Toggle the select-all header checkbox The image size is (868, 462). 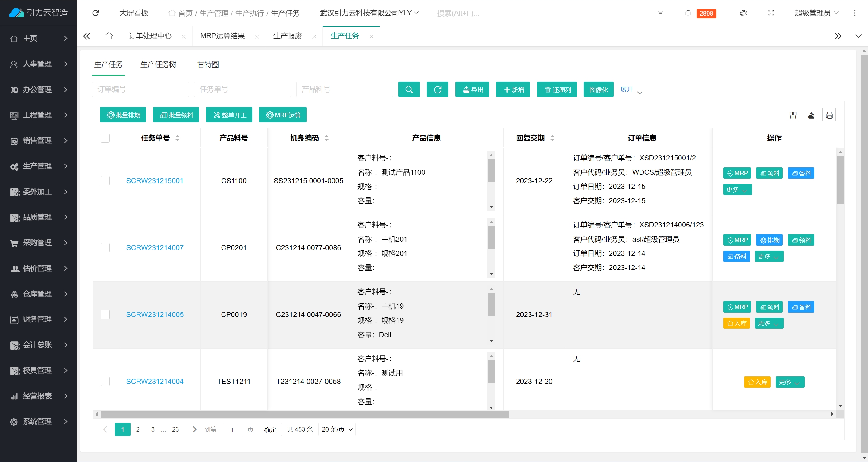coord(105,138)
